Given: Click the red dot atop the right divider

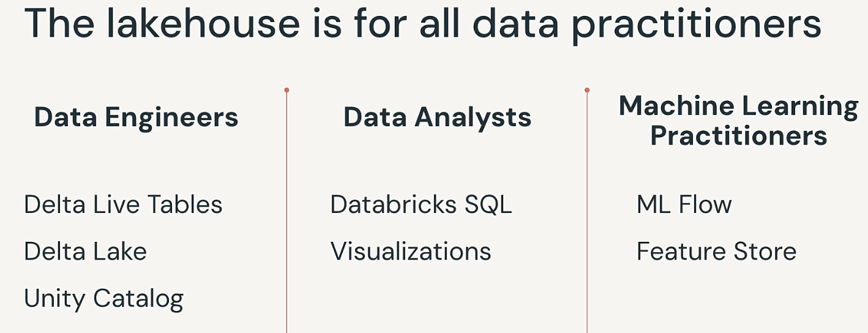Looking at the screenshot, I should click(587, 90).
